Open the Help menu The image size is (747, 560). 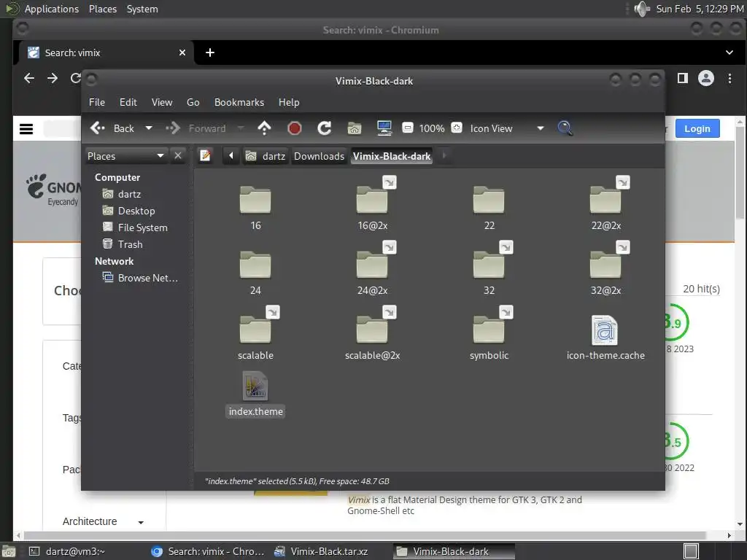click(289, 102)
